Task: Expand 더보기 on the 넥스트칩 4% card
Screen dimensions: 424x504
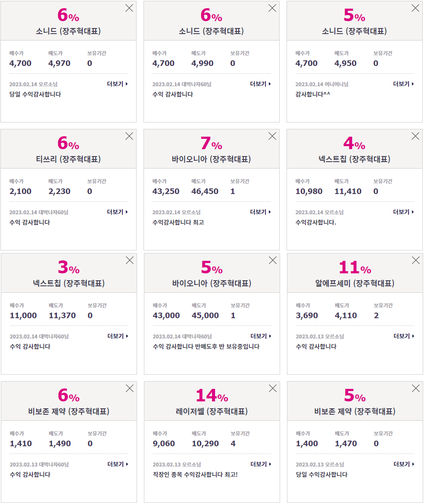Action: pyautogui.click(x=403, y=212)
